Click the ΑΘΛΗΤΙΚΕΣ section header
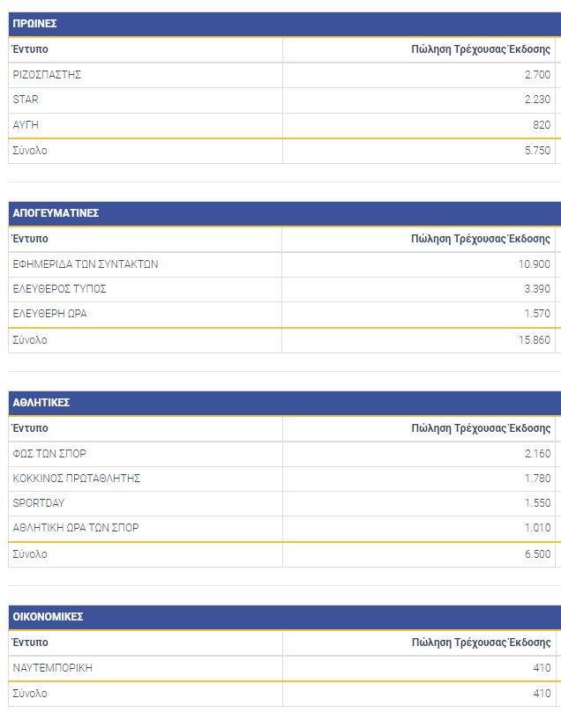 [41, 403]
